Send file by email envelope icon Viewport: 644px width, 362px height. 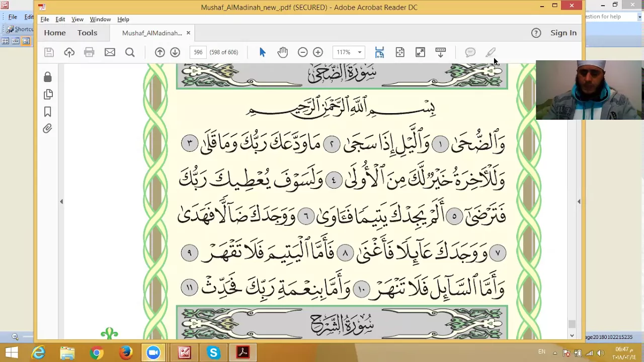click(x=110, y=52)
